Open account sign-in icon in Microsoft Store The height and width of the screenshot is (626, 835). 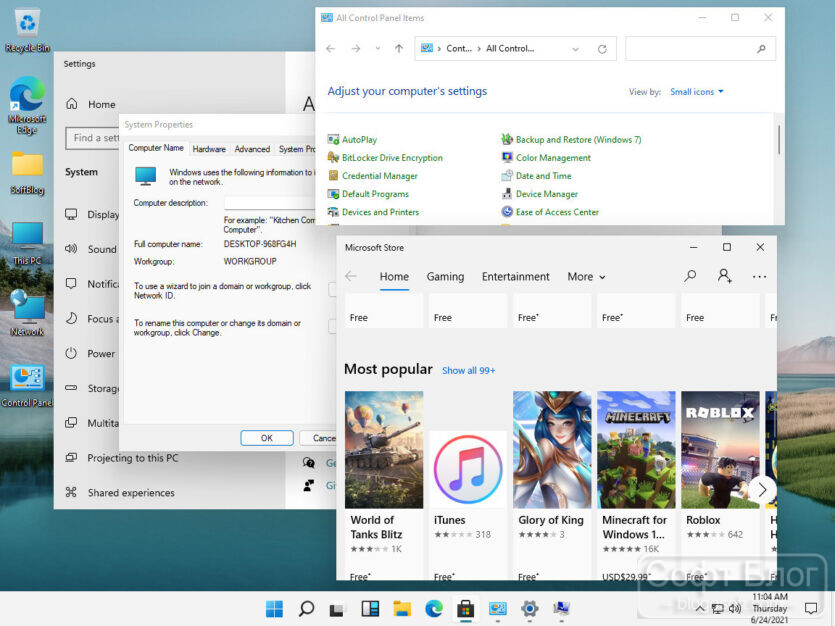[724, 276]
